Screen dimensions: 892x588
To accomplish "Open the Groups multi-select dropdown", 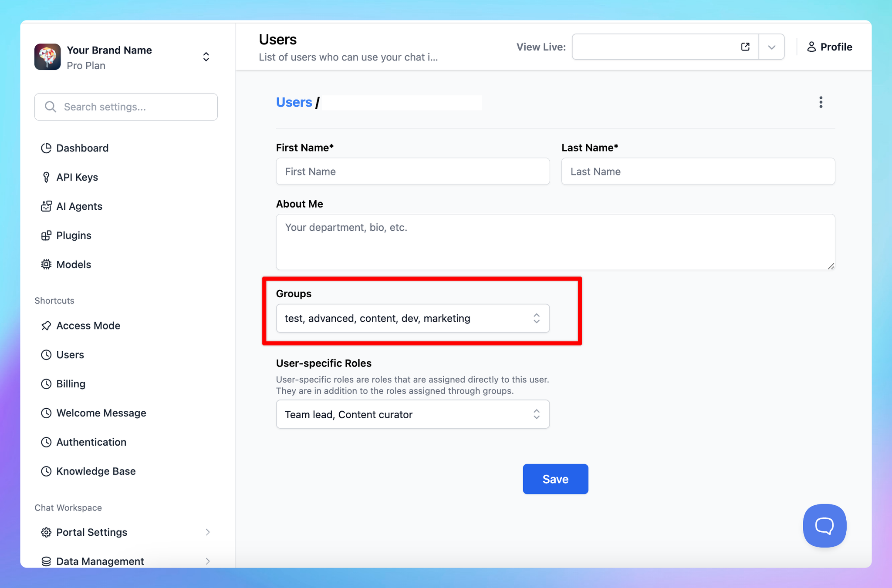I will [x=412, y=318].
